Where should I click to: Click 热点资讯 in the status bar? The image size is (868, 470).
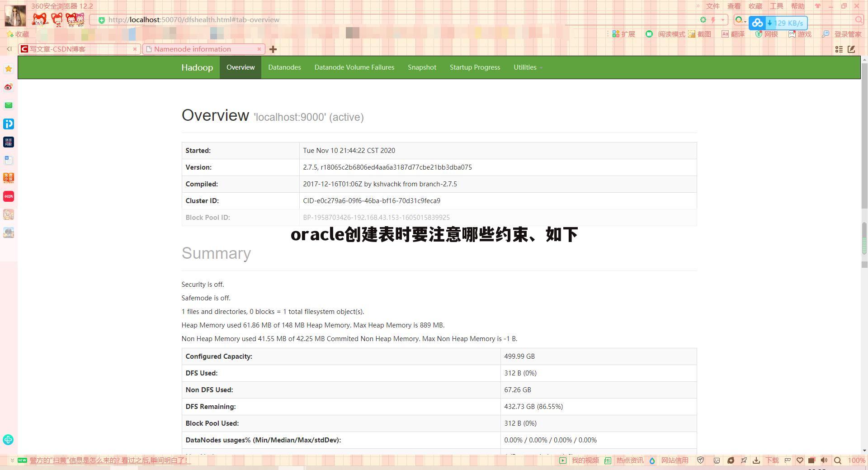tap(630, 460)
